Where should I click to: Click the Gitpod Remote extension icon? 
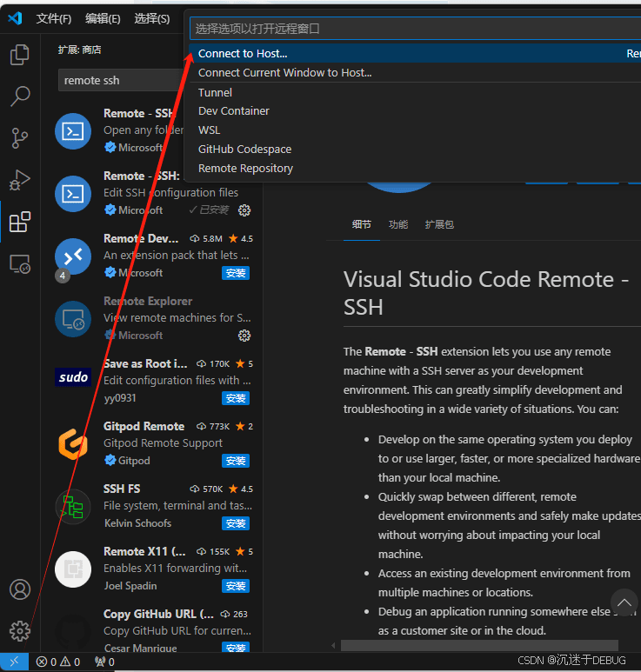[73, 444]
